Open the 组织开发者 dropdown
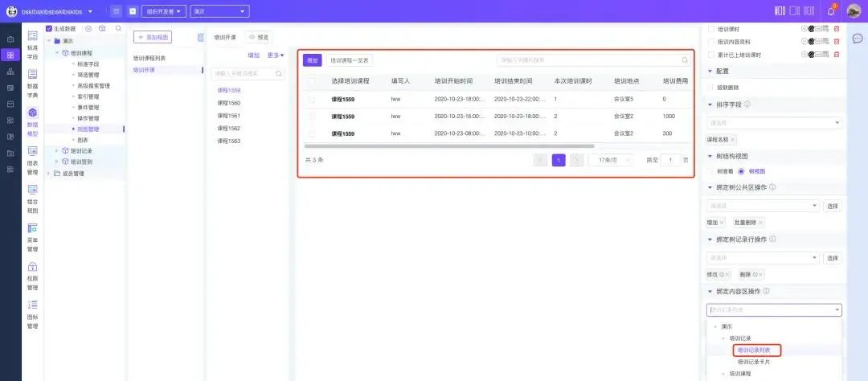The image size is (868, 381). (x=164, y=11)
